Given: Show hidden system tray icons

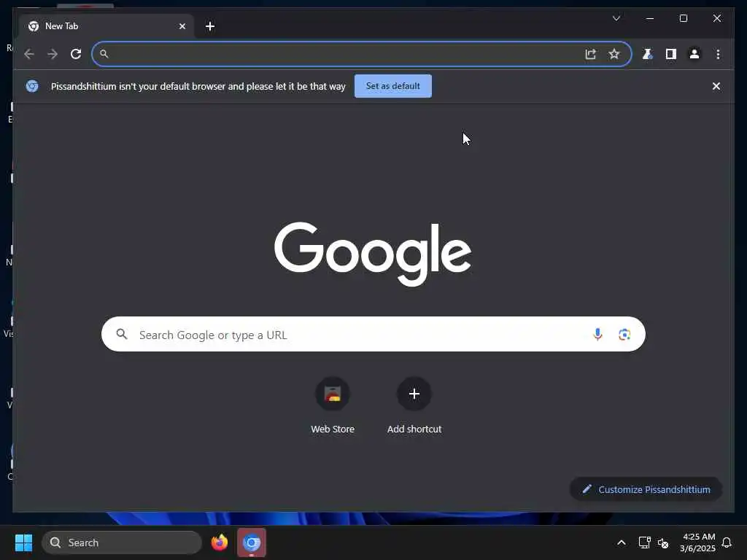Looking at the screenshot, I should click(x=622, y=542).
